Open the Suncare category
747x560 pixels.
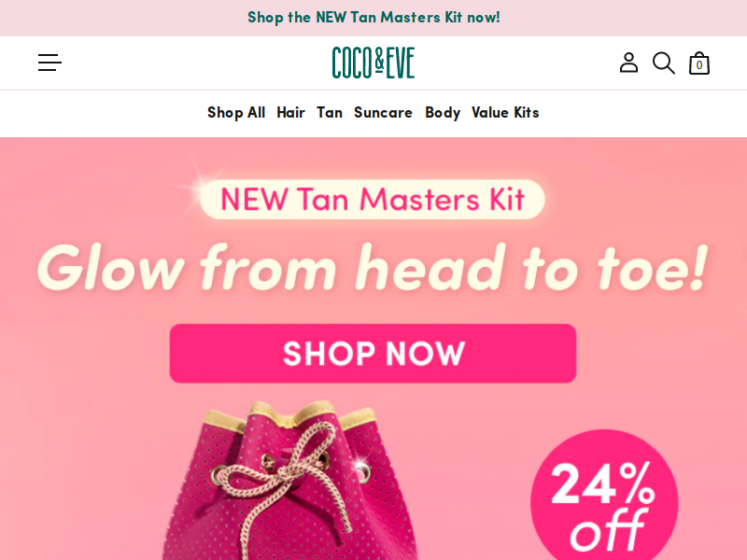pyautogui.click(x=383, y=113)
